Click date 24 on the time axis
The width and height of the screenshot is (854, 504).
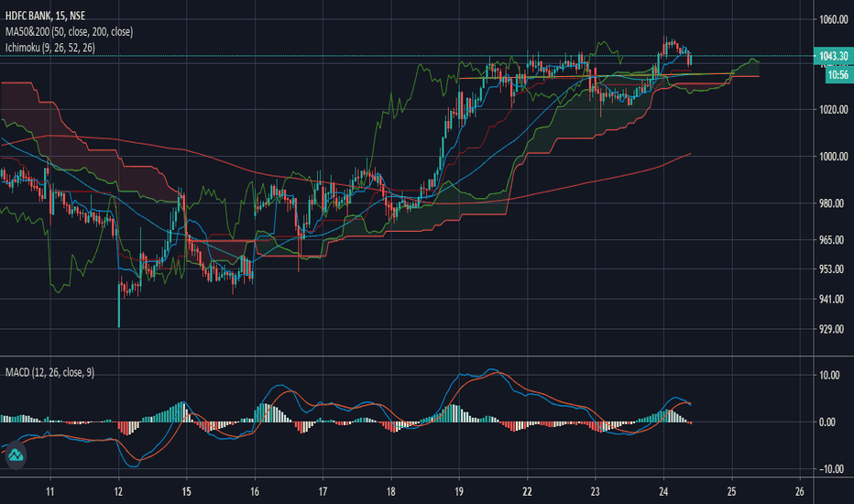(x=663, y=491)
